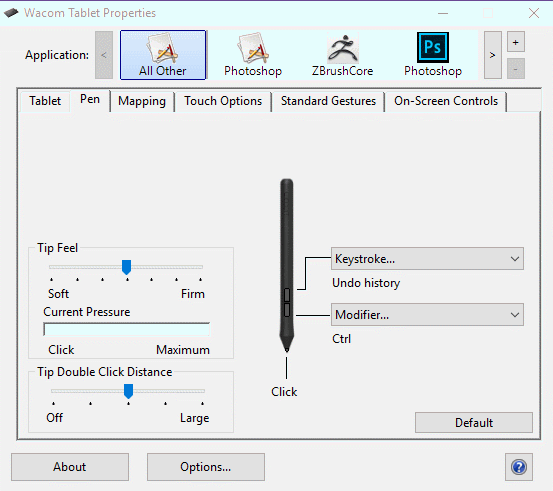Click the Firm label of Tip Feel
This screenshot has height=491, width=553.
point(193,294)
